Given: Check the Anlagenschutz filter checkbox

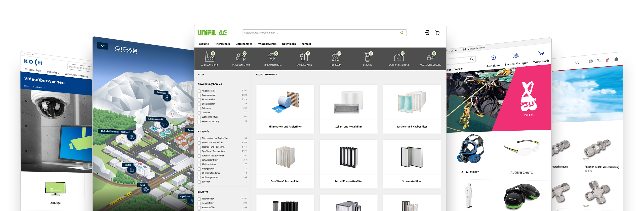Looking at the screenshot, I should click(199, 91).
